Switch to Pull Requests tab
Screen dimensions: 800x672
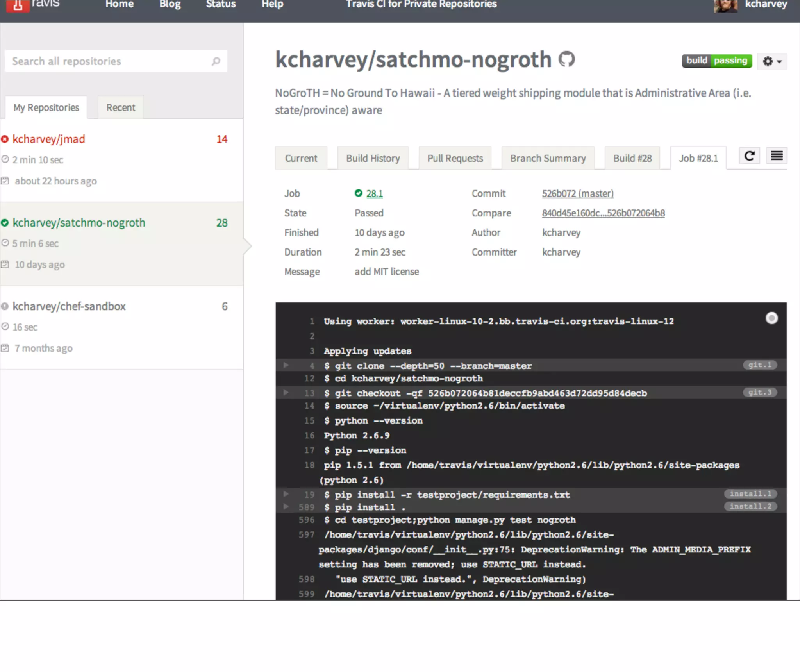pos(455,158)
